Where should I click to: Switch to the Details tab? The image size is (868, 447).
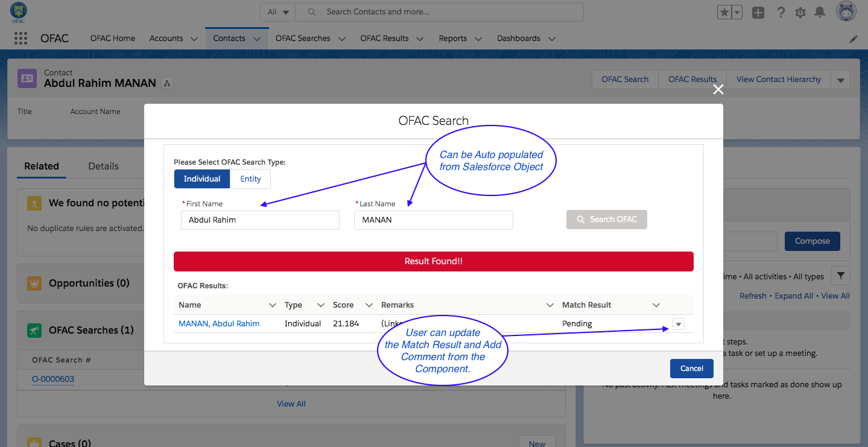point(103,166)
